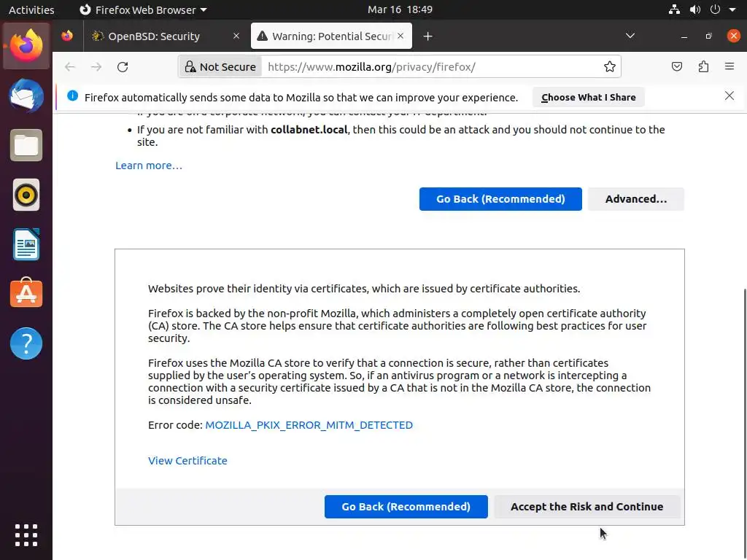Viewport: 747px width, 560px height.
Task: Launch LibreOffice Writer from the dock
Action: tap(26, 244)
